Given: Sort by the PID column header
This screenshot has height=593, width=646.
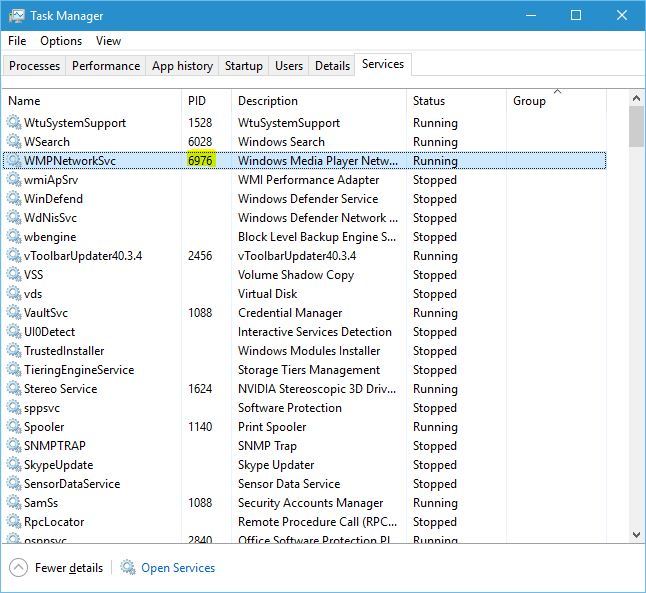Looking at the screenshot, I should click(x=206, y=101).
